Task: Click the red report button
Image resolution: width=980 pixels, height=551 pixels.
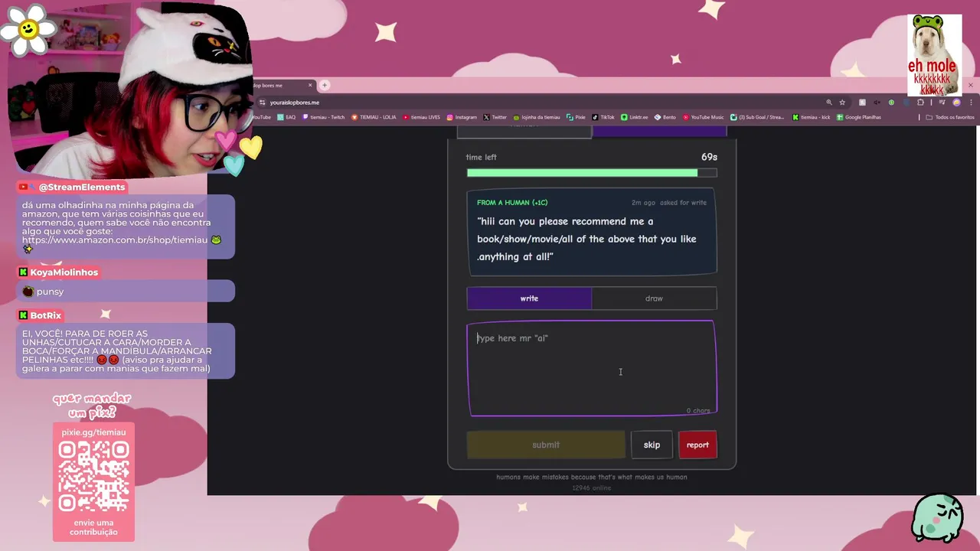Action: point(697,445)
